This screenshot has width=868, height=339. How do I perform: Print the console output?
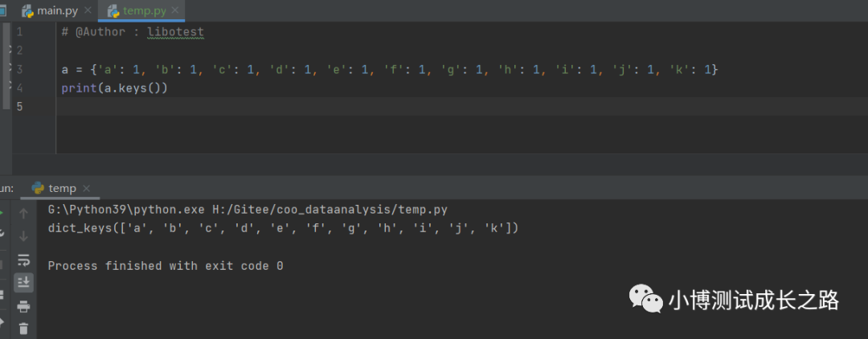click(x=23, y=306)
